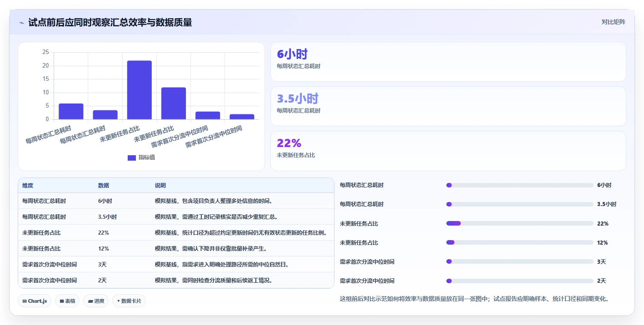644x325 pixels.
Task: Toggle the 指标值 legend swatch in the chart
Action: (x=132, y=158)
